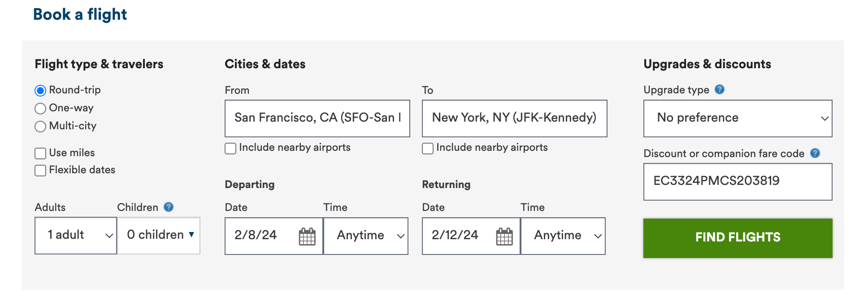
Task: Expand the returning Time dropdown
Action: coord(563,236)
